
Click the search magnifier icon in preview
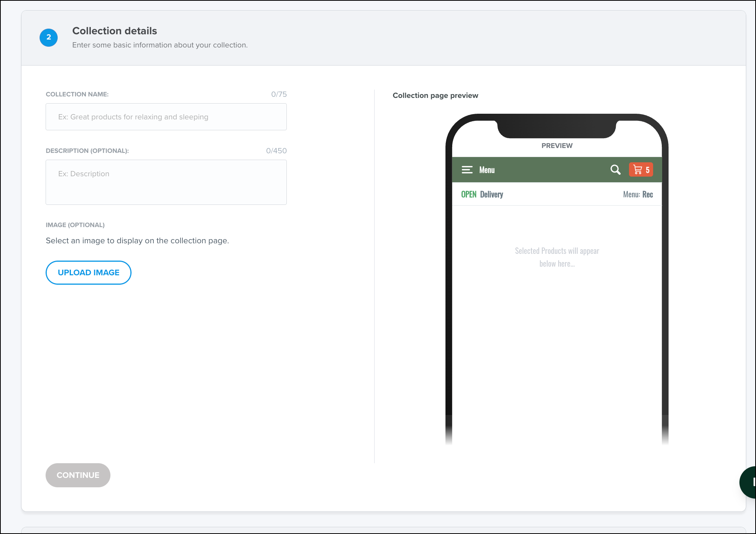point(615,170)
